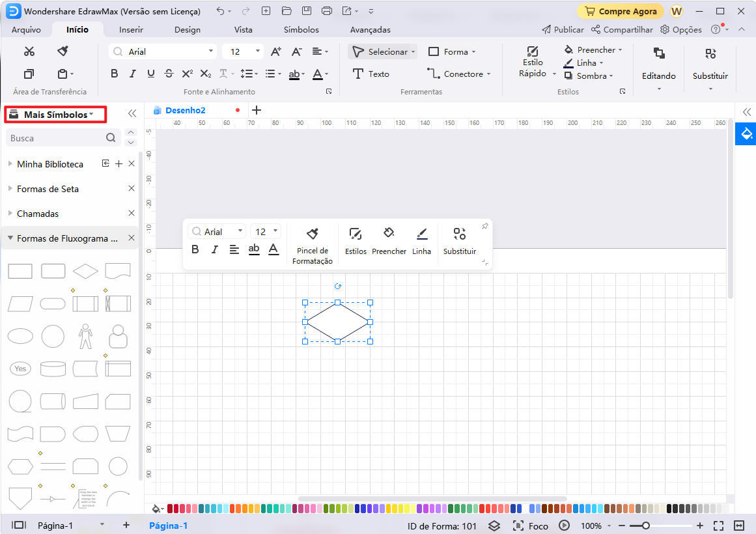Select the Texto tool
This screenshot has height=534, width=756.
click(371, 74)
